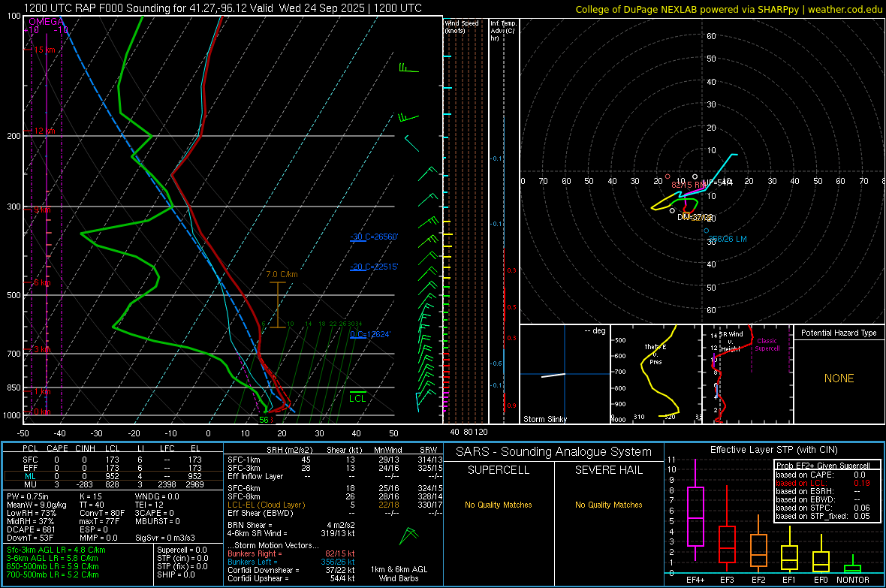Click the magenta OMEGA label

pyautogui.click(x=47, y=22)
